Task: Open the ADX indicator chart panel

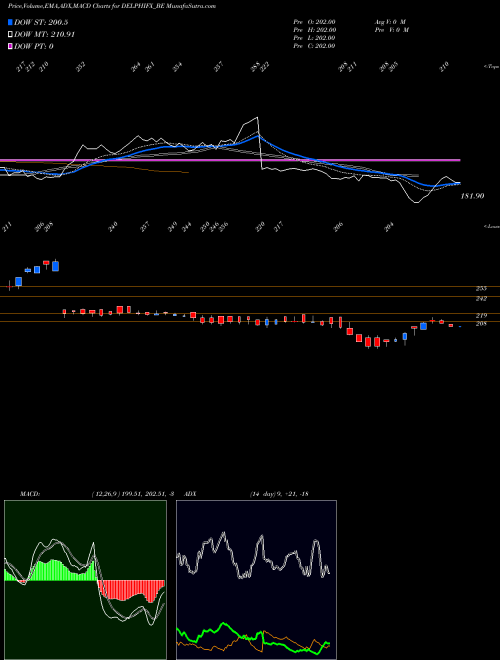Action: pyautogui.click(x=256, y=580)
